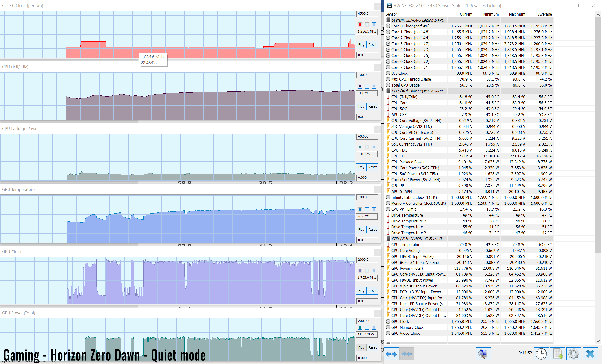The width and height of the screenshot is (602, 364).
Task: Click the Current column header
Action: [x=460, y=14]
